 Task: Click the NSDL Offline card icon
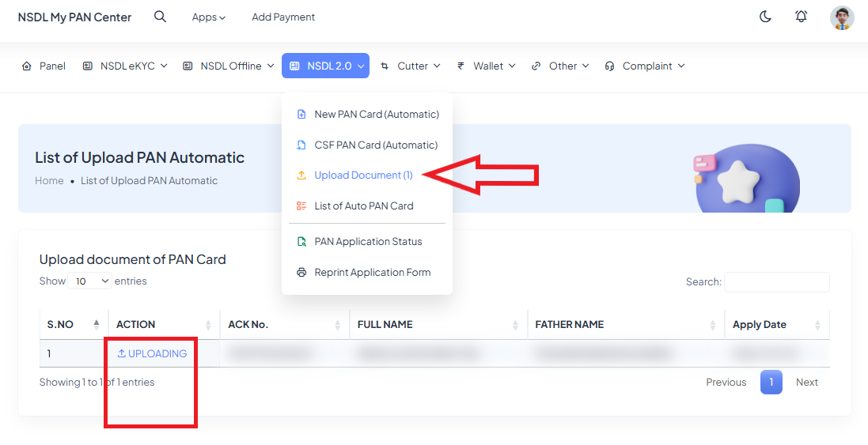(188, 66)
